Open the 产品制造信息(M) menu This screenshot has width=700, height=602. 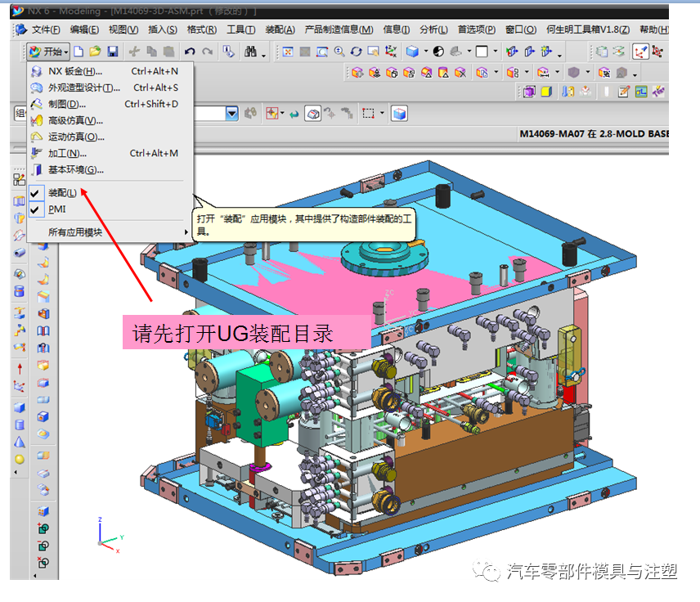pos(339,30)
